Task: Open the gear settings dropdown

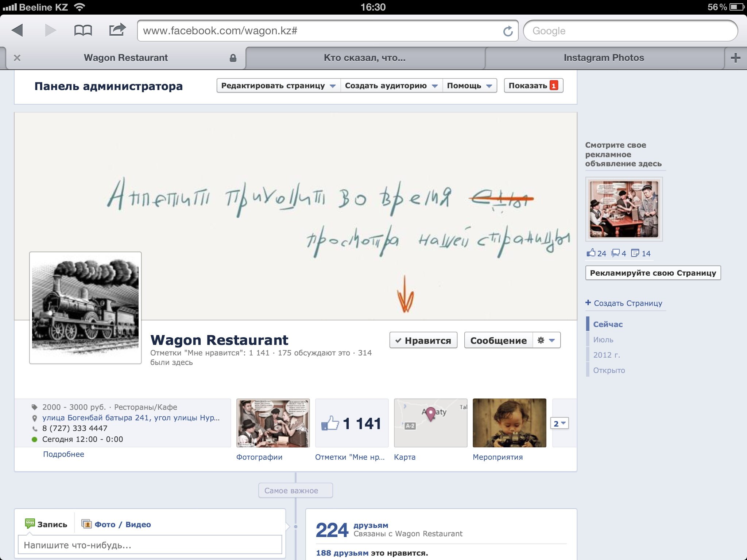Action: (546, 340)
